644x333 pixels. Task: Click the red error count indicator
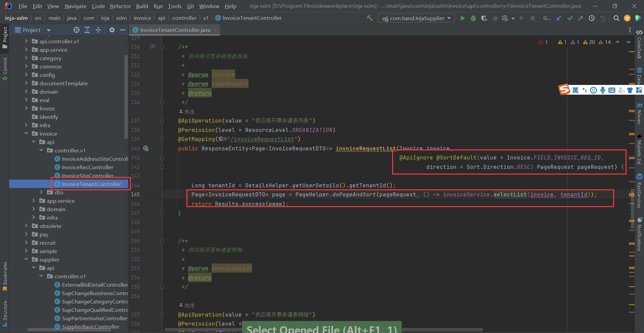[543, 42]
